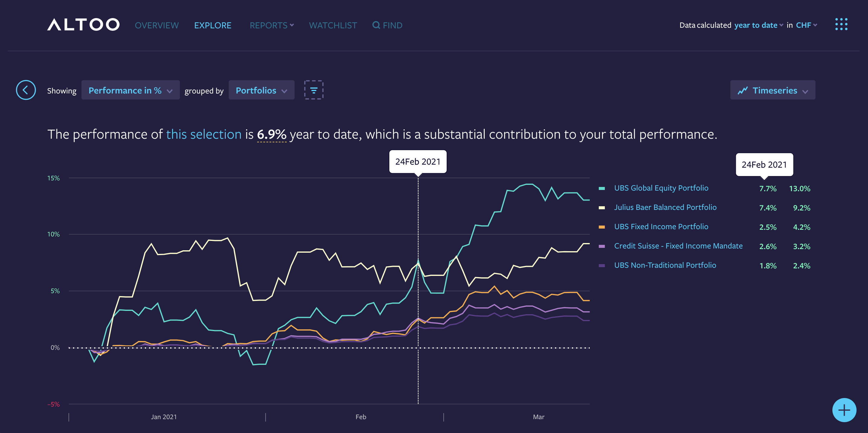Open the Find search
The width and height of the screenshot is (868, 433).
tap(388, 25)
